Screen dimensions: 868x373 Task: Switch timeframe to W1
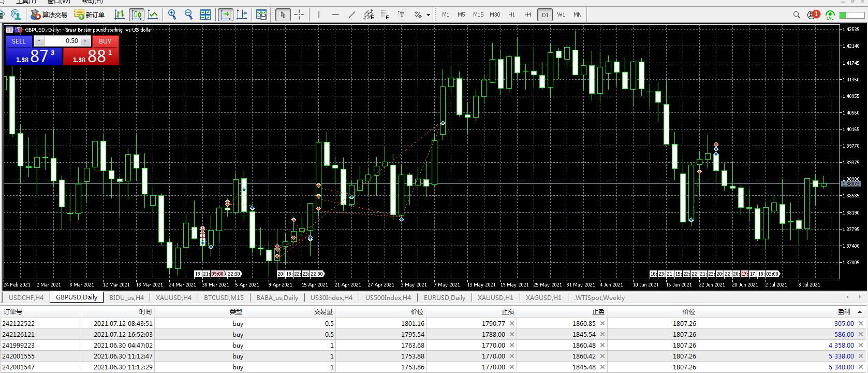point(561,15)
